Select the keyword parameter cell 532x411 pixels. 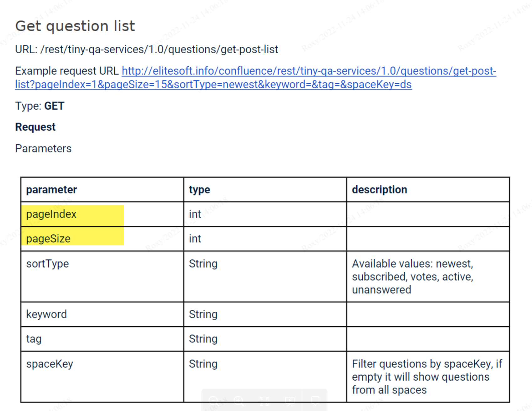(x=46, y=314)
